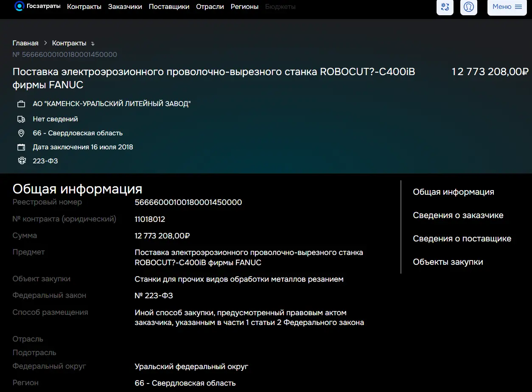Open the Меню hamburger button
532x392 pixels.
pos(507,7)
